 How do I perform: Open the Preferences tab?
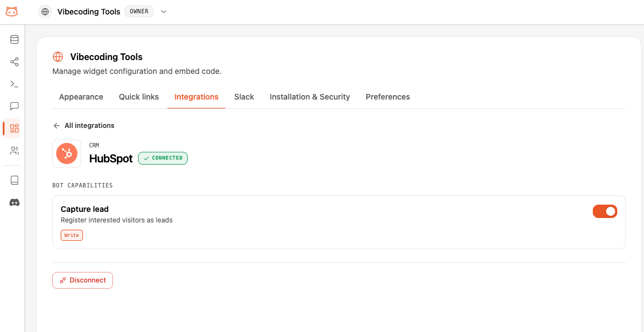point(388,97)
